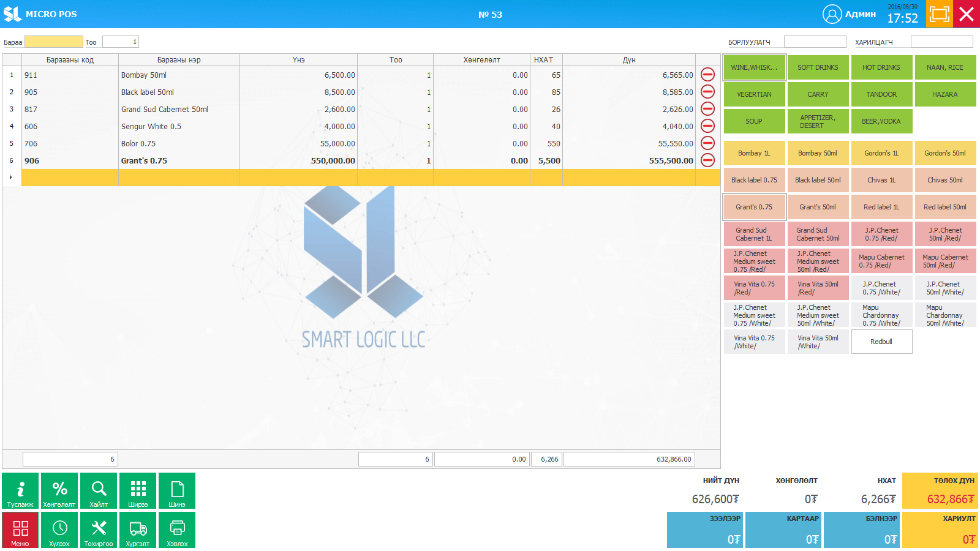Remove Grant's 0.75 order line
This screenshot has width=980, height=551.
[x=707, y=160]
